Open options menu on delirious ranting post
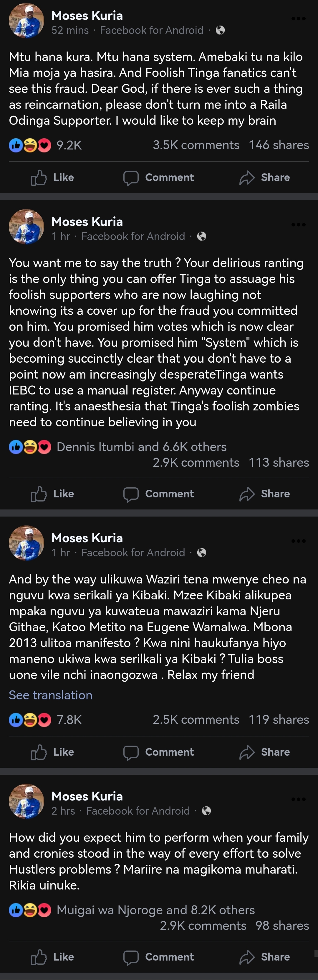This screenshot has height=980, width=318. pyautogui.click(x=298, y=224)
